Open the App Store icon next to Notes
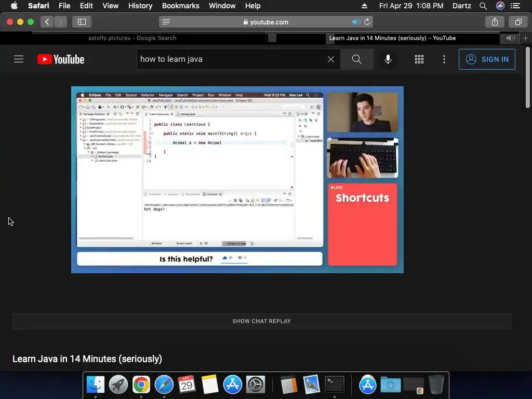The height and width of the screenshot is (399, 532). pos(232,385)
